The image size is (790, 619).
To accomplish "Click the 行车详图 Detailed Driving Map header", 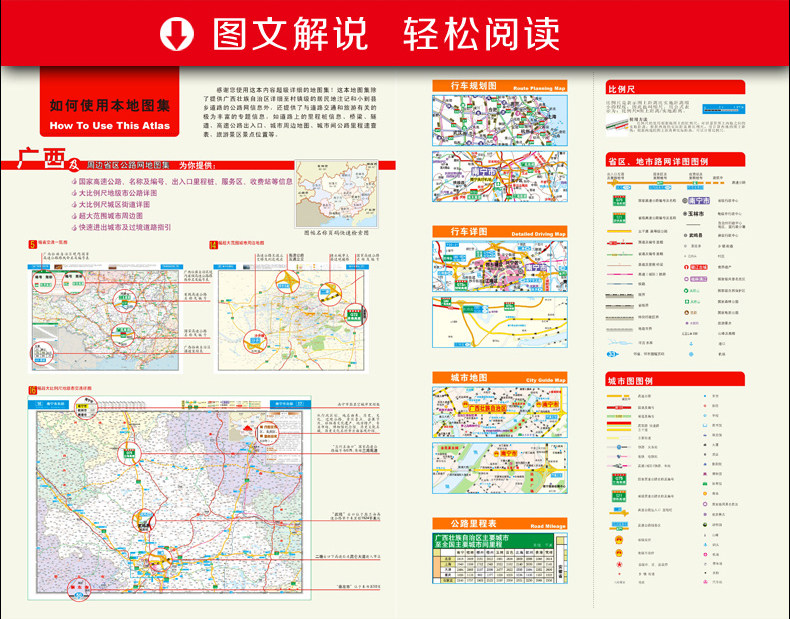I will pyautogui.click(x=500, y=232).
